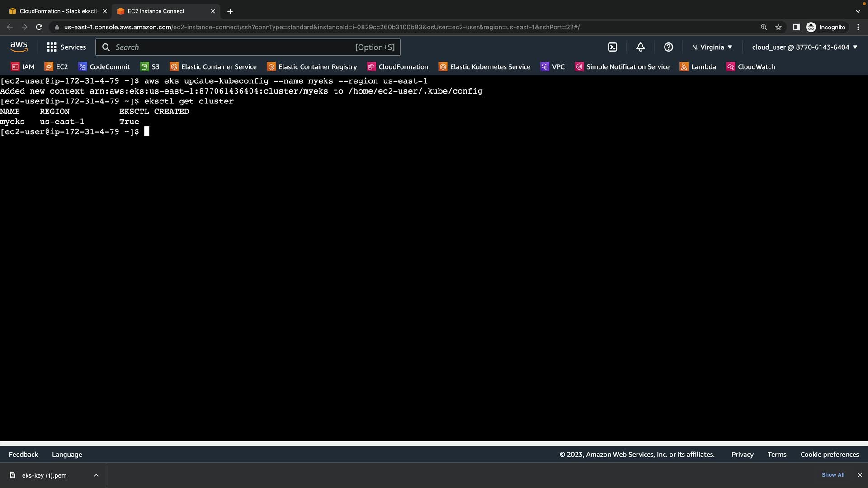Viewport: 868px width, 488px height.
Task: Open the notifications bell
Action: click(x=641, y=47)
